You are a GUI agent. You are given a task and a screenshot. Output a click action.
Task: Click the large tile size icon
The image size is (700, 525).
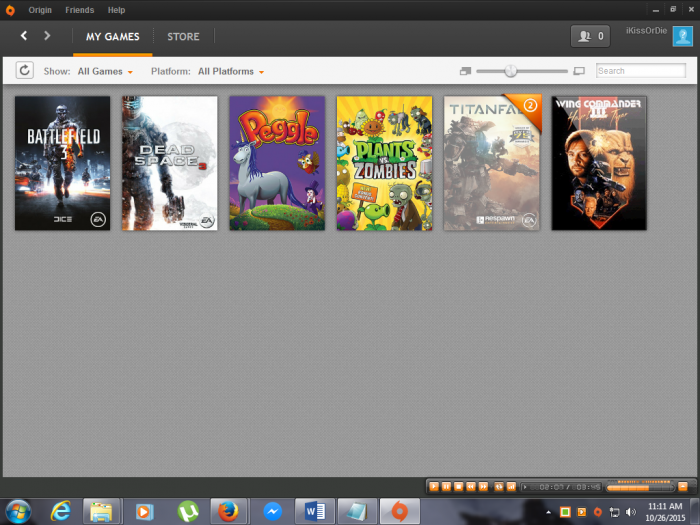pos(579,71)
